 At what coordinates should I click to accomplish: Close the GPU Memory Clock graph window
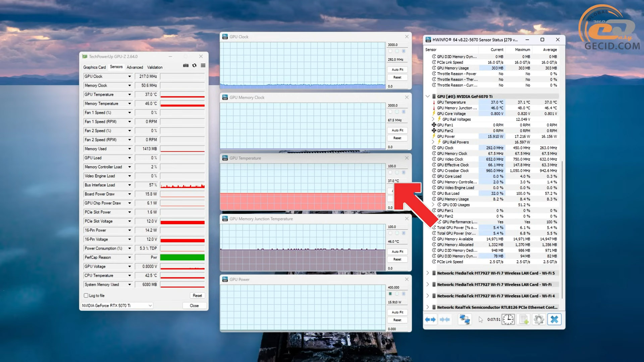pos(407,97)
